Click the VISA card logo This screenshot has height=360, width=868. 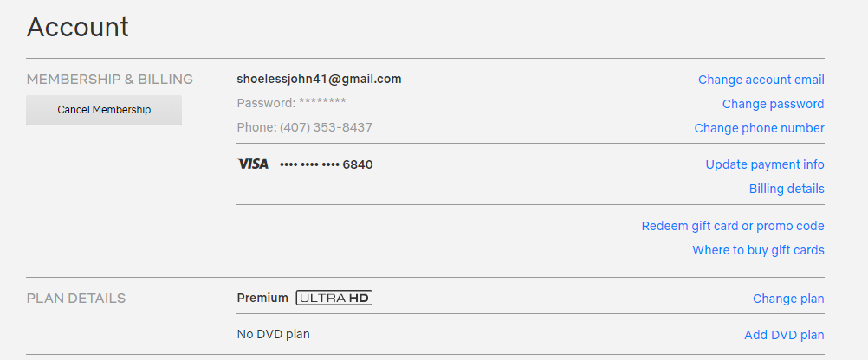253,164
